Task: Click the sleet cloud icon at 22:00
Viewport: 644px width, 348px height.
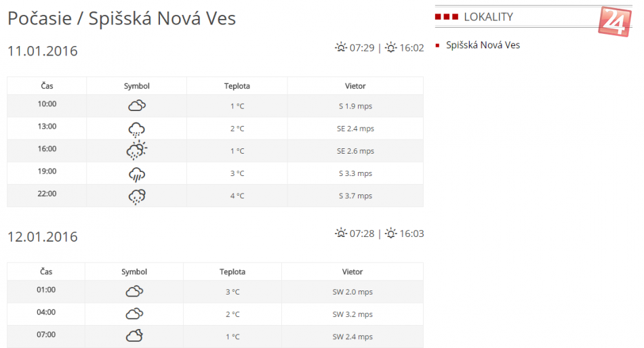Action: (137, 196)
